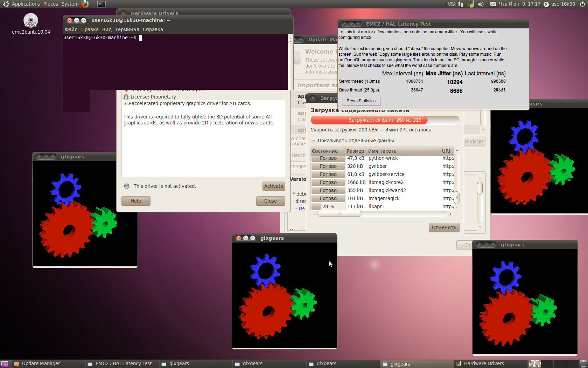Open the Places menu
The height and width of the screenshot is (368, 588).
pyautogui.click(x=51, y=4)
